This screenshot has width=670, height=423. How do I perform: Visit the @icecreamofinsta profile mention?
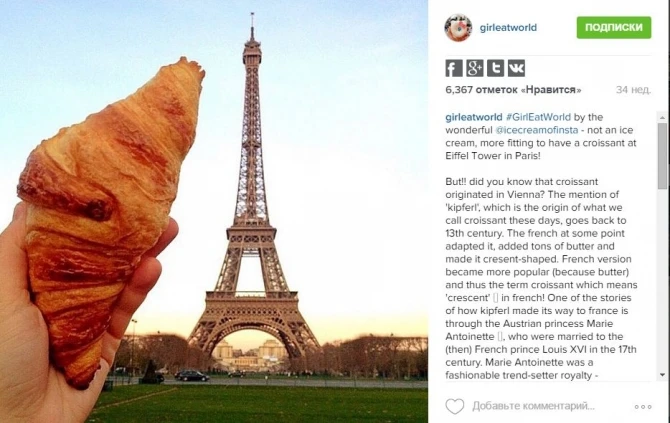[537, 130]
